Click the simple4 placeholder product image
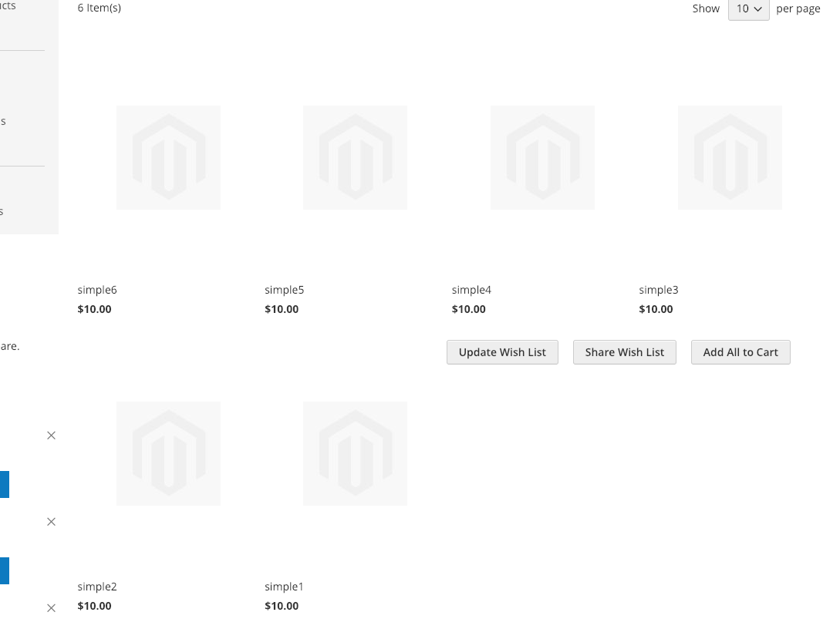This screenshot has height=629, width=840. coord(543,157)
